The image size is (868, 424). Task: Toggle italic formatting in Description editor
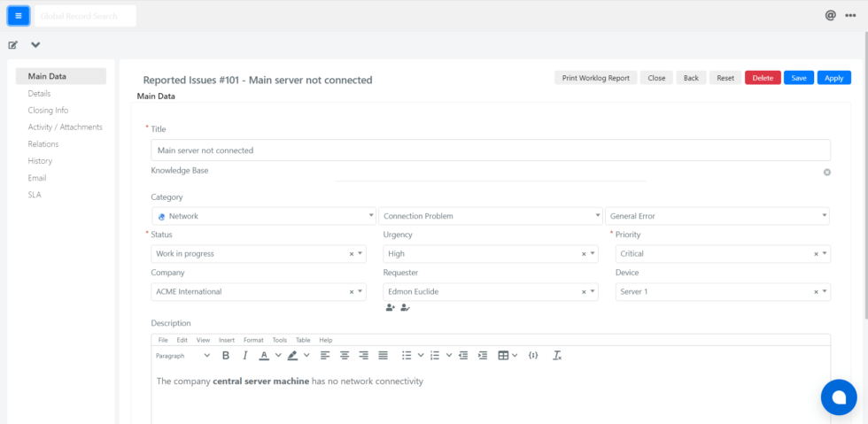(244, 355)
